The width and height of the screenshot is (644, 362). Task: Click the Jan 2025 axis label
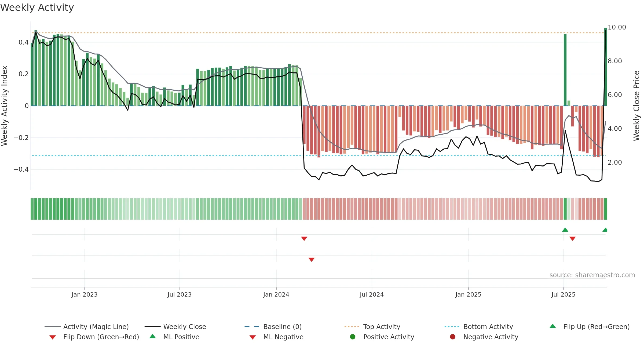point(468,295)
